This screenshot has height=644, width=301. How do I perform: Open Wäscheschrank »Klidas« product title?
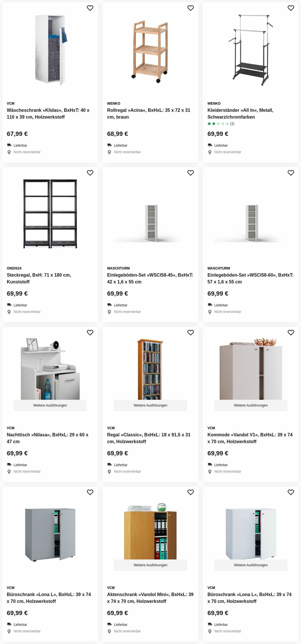click(x=48, y=114)
